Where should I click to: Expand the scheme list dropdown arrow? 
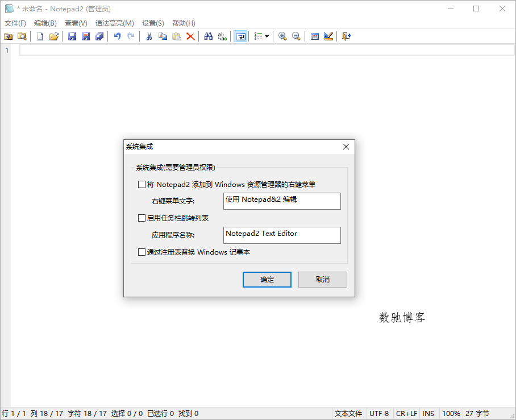(267, 36)
